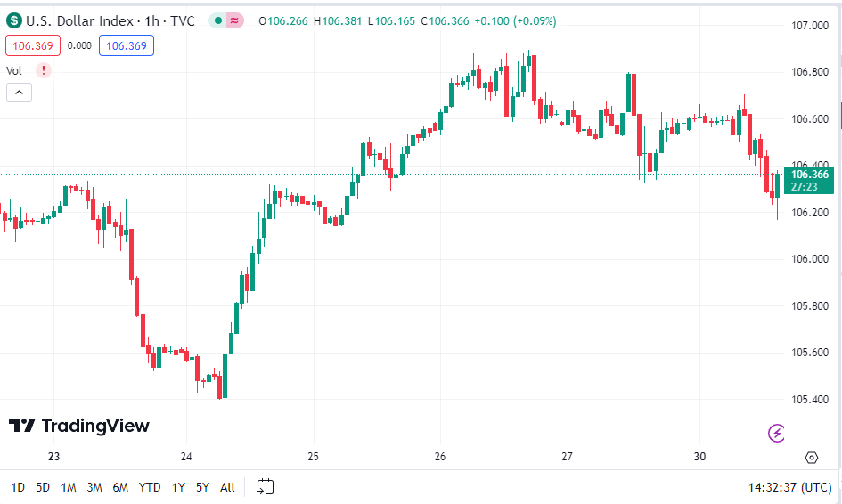The image size is (842, 504).
Task: Open the go-to-date calendar icon
Action: [265, 486]
